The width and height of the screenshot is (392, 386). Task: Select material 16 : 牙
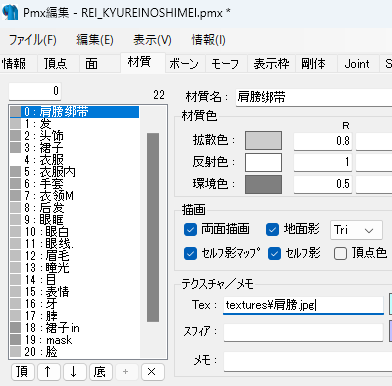(74, 304)
